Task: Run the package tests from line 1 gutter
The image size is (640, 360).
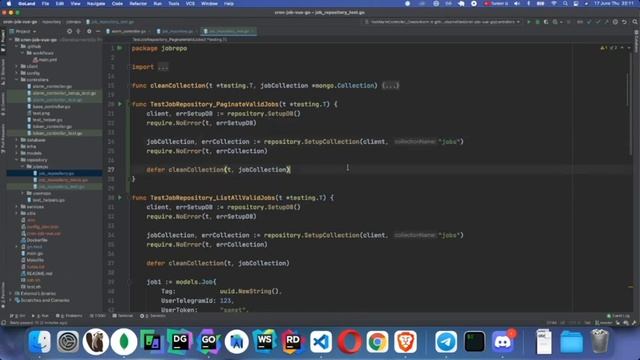Action: [120, 48]
